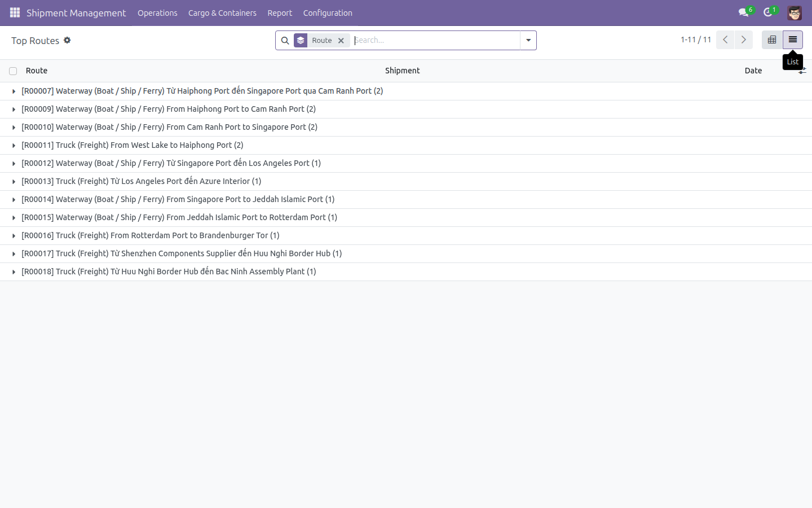This screenshot has width=812, height=508.
Task: Click the gear icon beside Top Routes
Action: (67, 40)
